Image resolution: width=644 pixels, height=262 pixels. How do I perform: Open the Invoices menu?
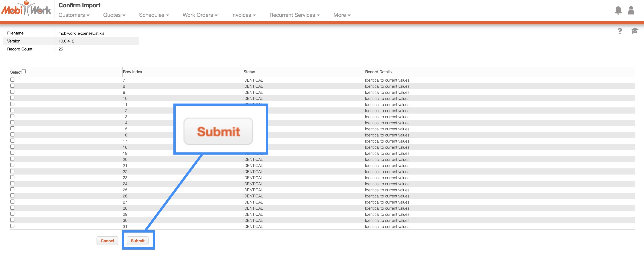(x=244, y=15)
